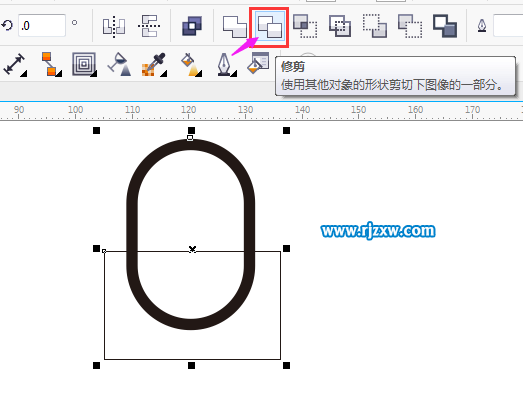Click the top-right selection handle
The image size is (523, 393).
click(287, 130)
